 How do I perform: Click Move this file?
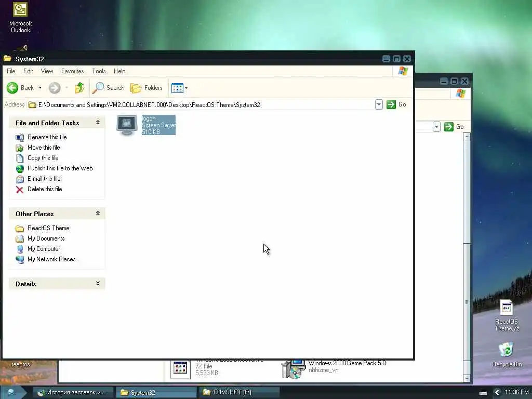(44, 148)
